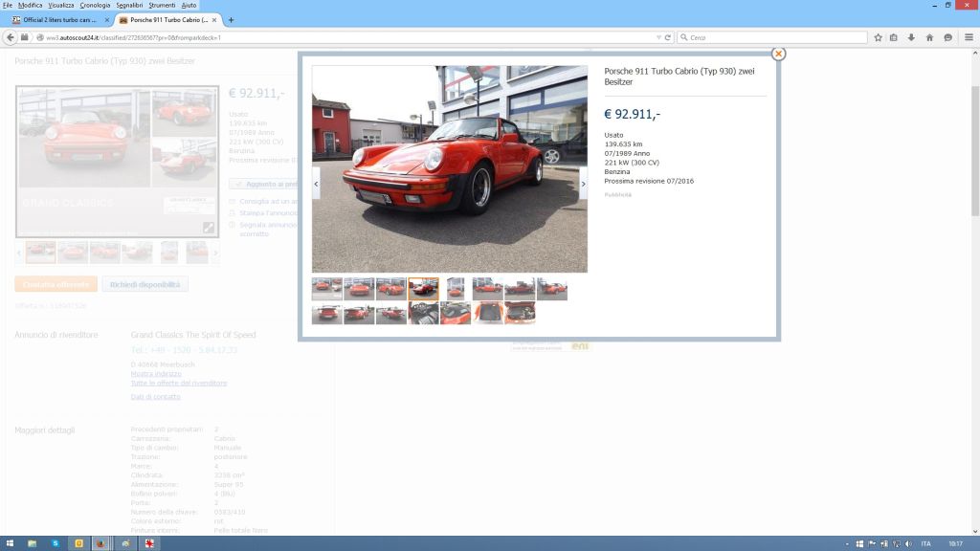Focus the Cerca search box
The height and width of the screenshot is (551, 980).
click(x=772, y=37)
